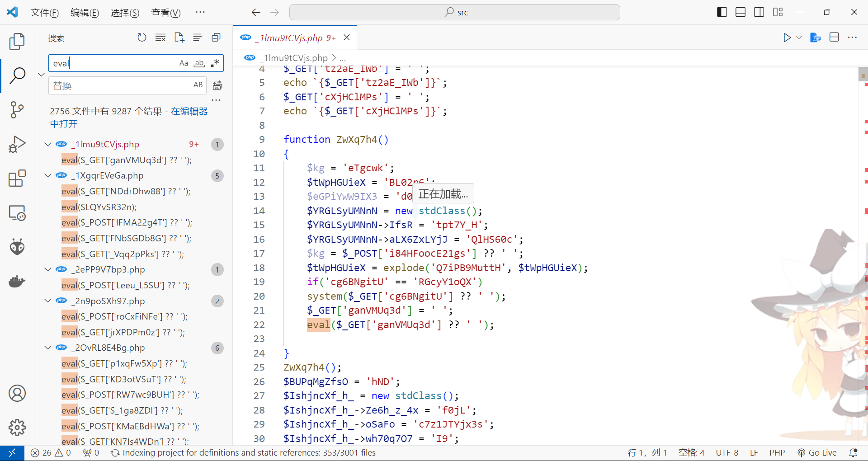
Task: Collapse _1XgqrEVeGa.php results
Action: 48,175
